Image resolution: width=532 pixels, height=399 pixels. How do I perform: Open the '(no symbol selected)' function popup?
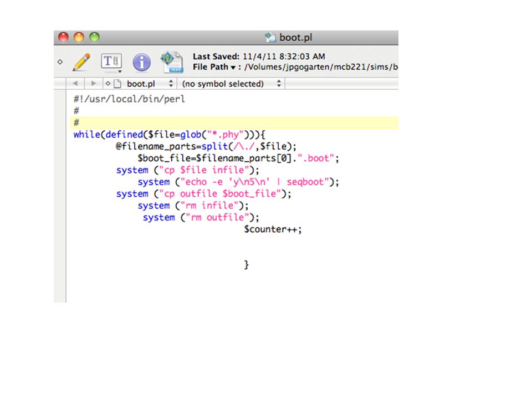point(231,84)
